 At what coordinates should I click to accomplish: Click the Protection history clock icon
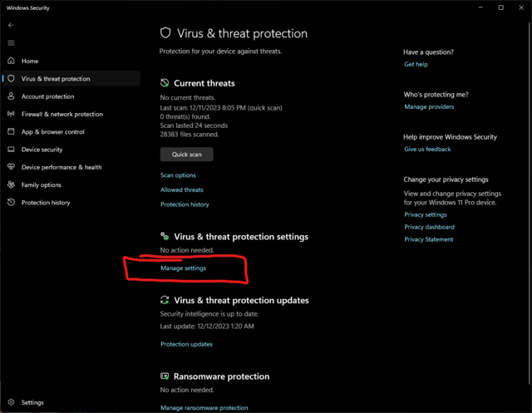[x=11, y=203]
